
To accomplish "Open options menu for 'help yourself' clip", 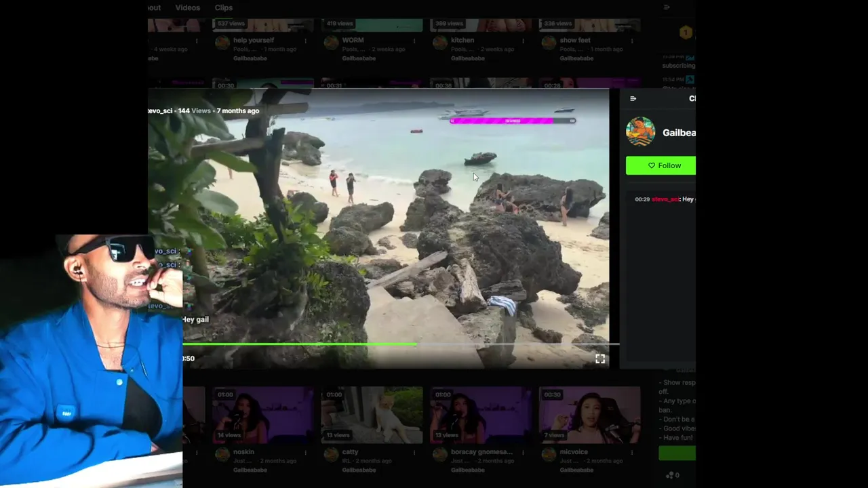I will click(306, 41).
